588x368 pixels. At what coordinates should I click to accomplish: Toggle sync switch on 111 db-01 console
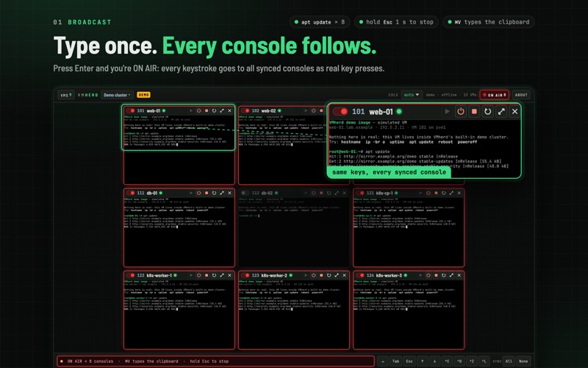point(131,193)
